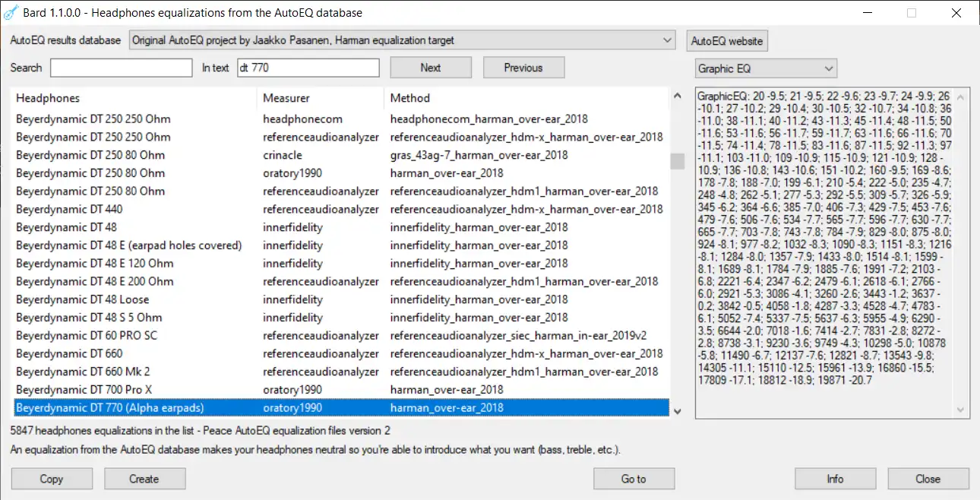Image resolution: width=980 pixels, height=500 pixels.
Task: Open the AutoEQ results database dropdown
Action: (402, 40)
